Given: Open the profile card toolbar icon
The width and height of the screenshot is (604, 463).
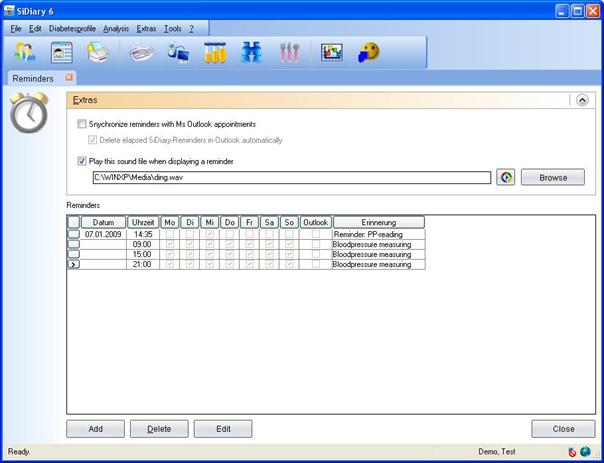Looking at the screenshot, I should pyautogui.click(x=61, y=53).
